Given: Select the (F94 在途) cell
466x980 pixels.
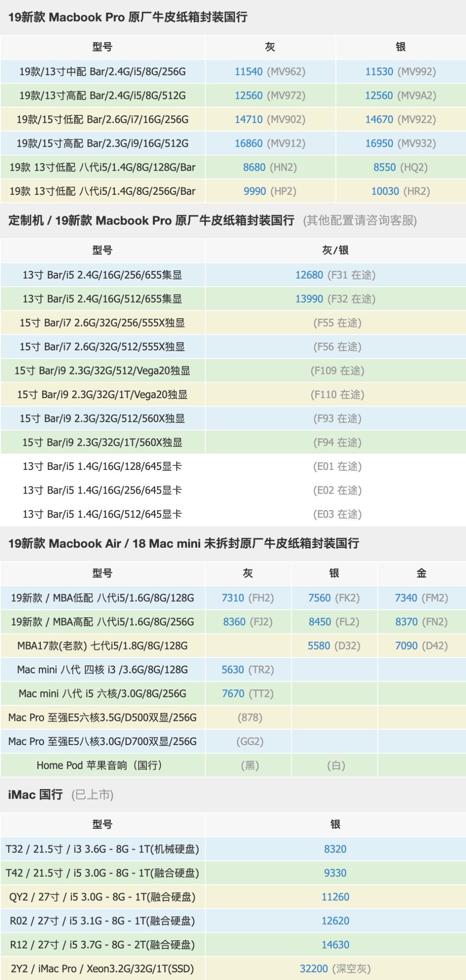Looking at the screenshot, I should point(337,443).
